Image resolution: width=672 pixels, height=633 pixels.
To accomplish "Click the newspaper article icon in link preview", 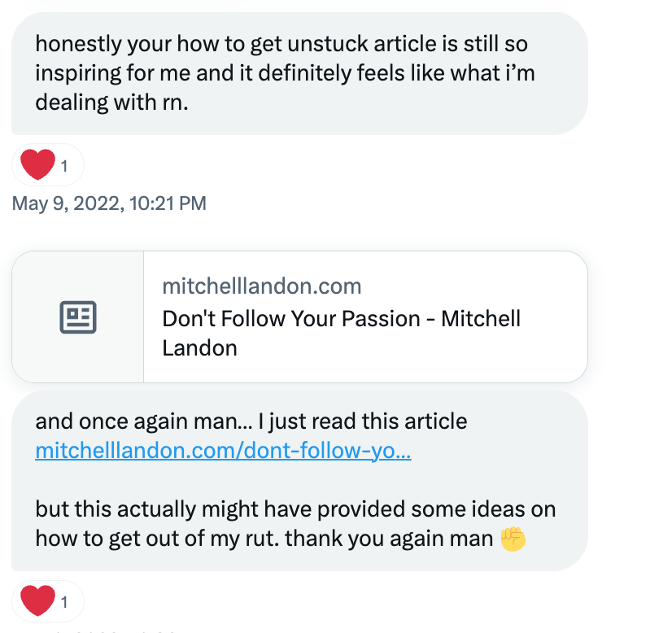I will coord(78,317).
